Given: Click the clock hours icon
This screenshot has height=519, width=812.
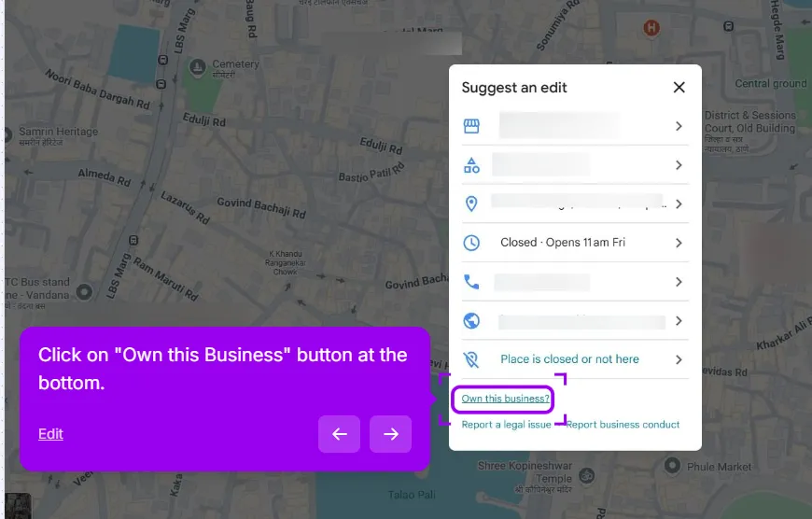Looking at the screenshot, I should click(471, 243).
